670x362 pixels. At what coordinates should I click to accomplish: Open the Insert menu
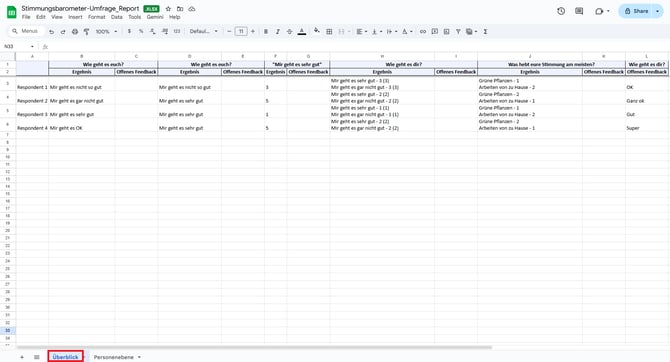75,17
